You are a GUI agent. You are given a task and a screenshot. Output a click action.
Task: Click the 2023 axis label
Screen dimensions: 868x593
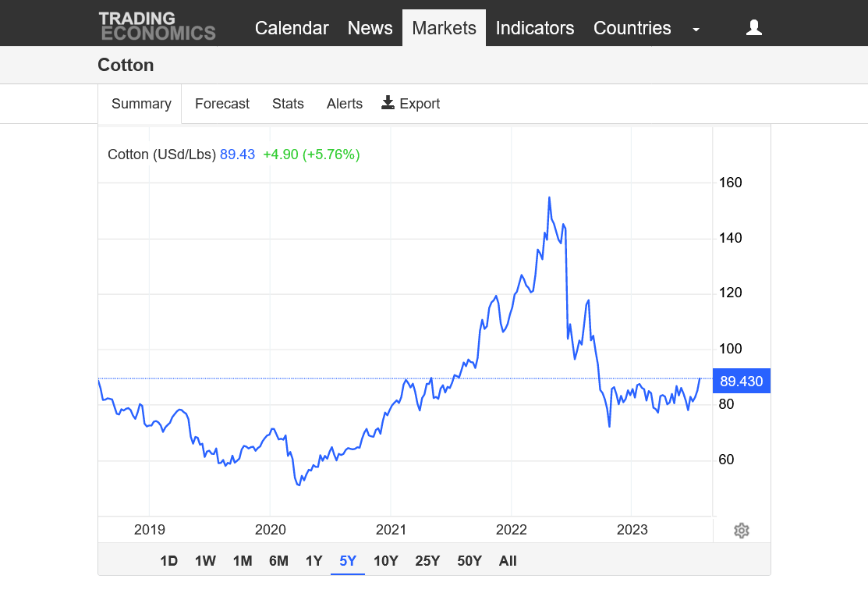point(632,530)
